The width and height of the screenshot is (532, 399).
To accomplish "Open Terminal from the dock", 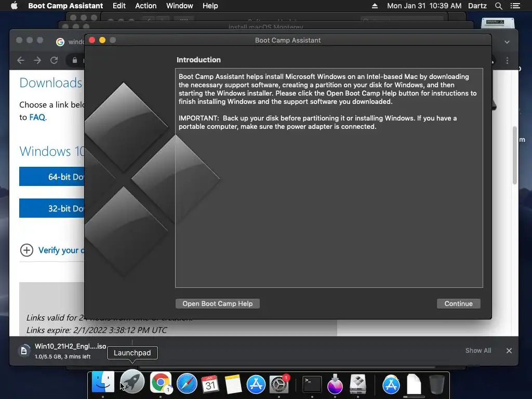I will (x=312, y=384).
